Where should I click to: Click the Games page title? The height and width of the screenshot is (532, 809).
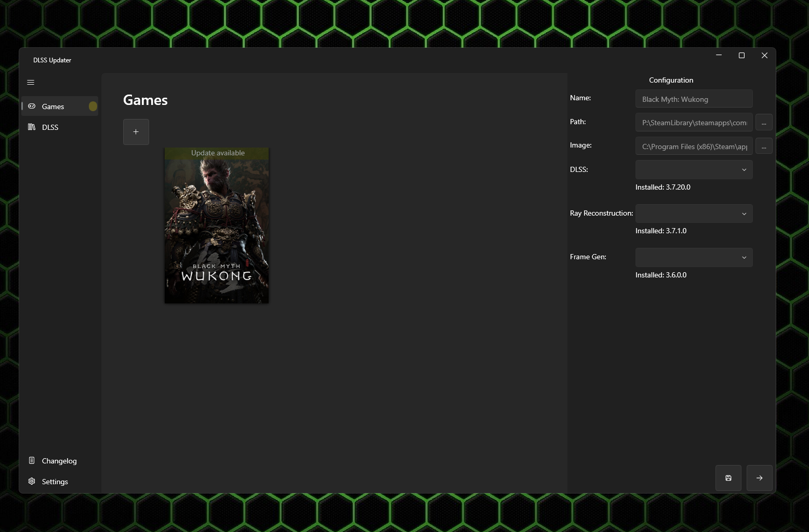coord(145,100)
